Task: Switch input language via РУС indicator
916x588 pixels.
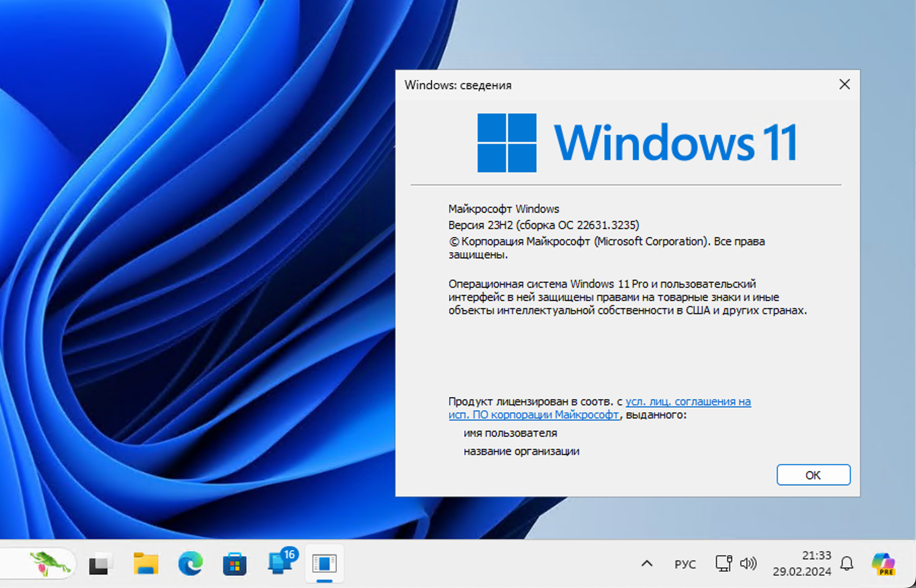Action: (x=685, y=564)
